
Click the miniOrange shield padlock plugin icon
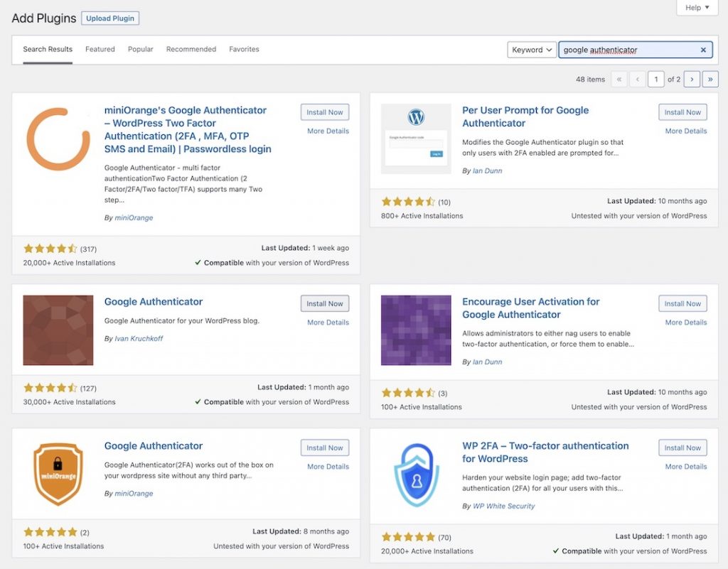58,475
